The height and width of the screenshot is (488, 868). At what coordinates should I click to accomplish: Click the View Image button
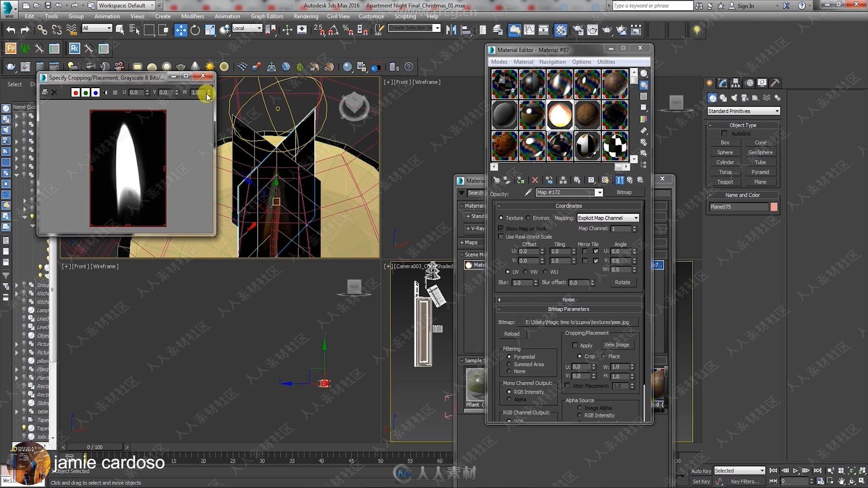tap(616, 344)
